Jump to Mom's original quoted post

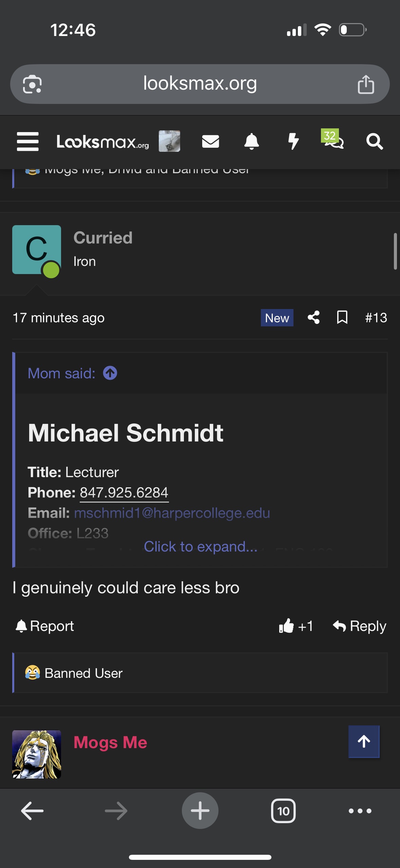pyautogui.click(x=110, y=373)
